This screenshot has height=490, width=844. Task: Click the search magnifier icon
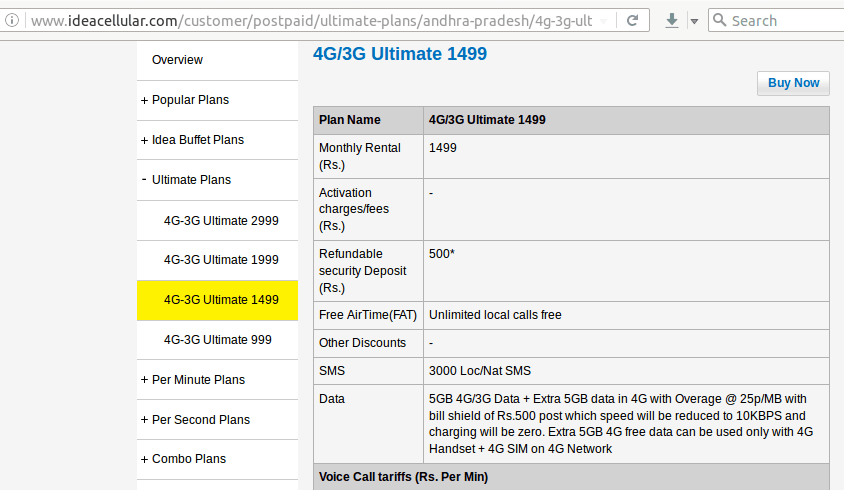point(719,20)
